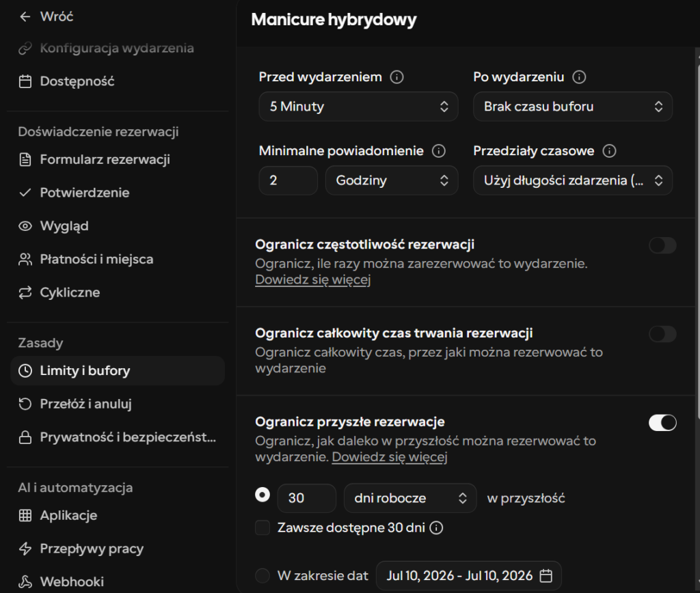Click the grid icon beside Aplikacje
This screenshot has width=700, height=593.
[25, 515]
